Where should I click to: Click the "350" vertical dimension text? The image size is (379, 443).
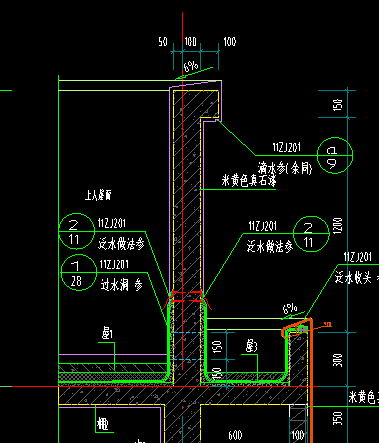pos(337,418)
